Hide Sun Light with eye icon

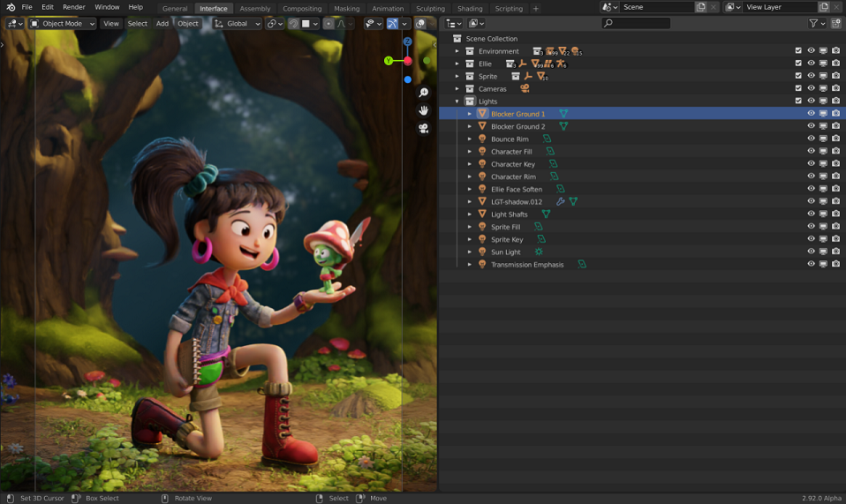pyautogui.click(x=811, y=252)
